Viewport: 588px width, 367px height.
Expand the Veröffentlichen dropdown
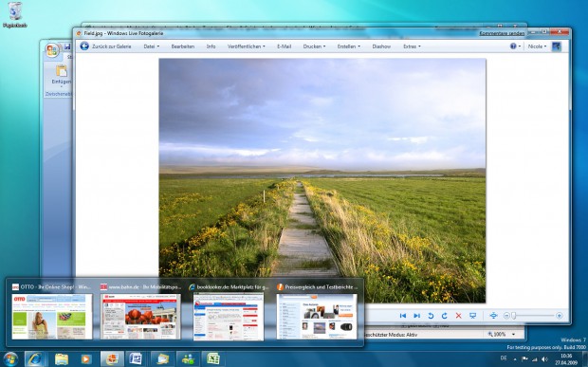pyautogui.click(x=246, y=46)
